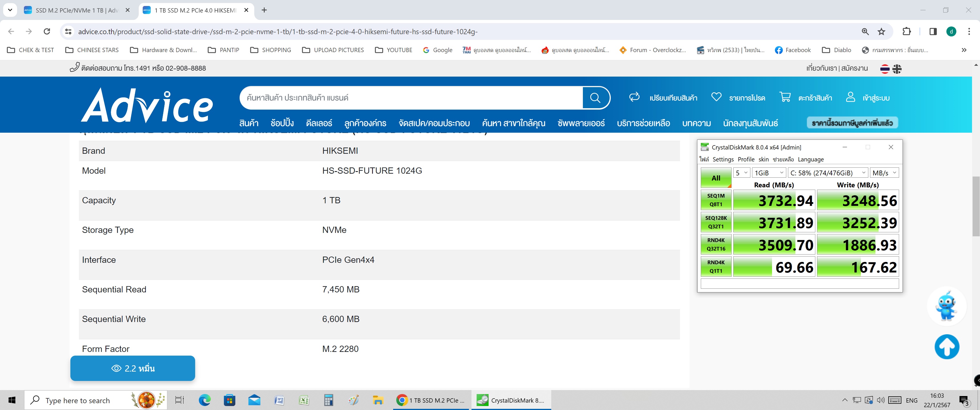Open the ไฟล์ menu in CrystalDiskMark
Viewport: 980px width, 410px height.
click(704, 159)
